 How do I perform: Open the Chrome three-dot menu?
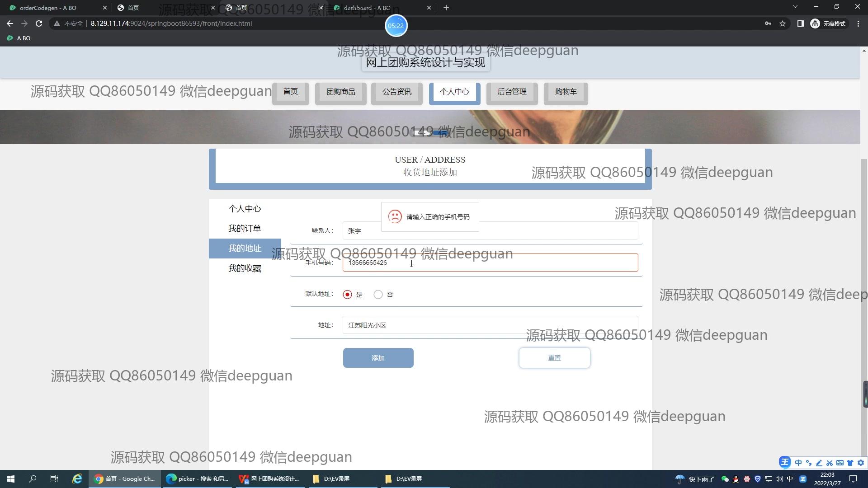[x=858, y=23]
